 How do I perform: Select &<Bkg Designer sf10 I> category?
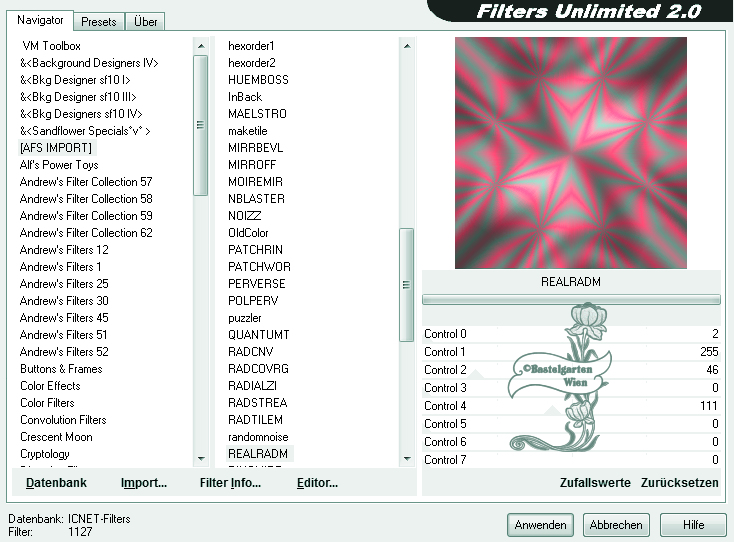pyautogui.click(x=75, y=80)
